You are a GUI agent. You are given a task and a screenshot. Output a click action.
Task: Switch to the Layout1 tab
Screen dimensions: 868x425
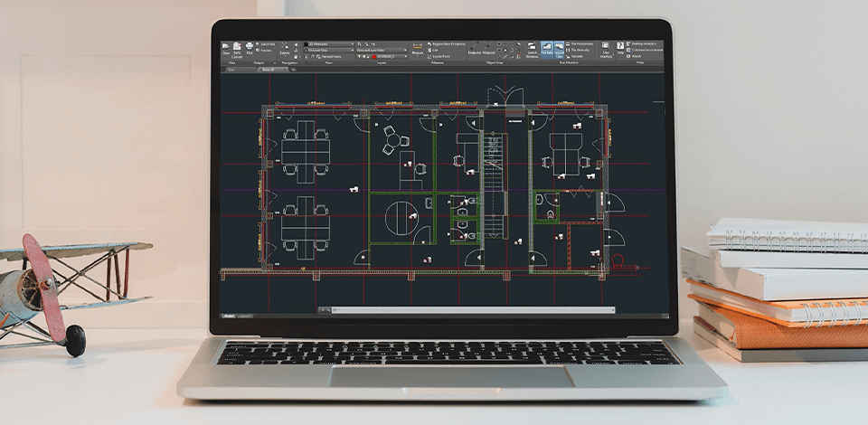click(x=245, y=316)
